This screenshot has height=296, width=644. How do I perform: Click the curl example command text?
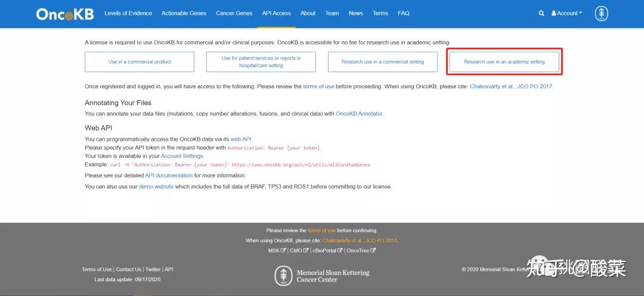[240, 165]
